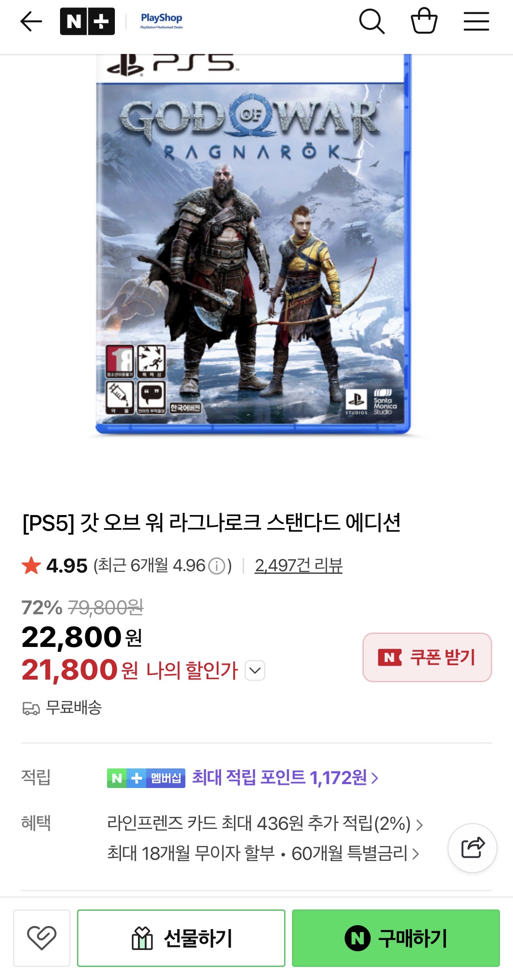This screenshot has width=513, height=980.
Task: Expand 최대 적립 포인트 1,172원 details
Action: tap(285, 778)
